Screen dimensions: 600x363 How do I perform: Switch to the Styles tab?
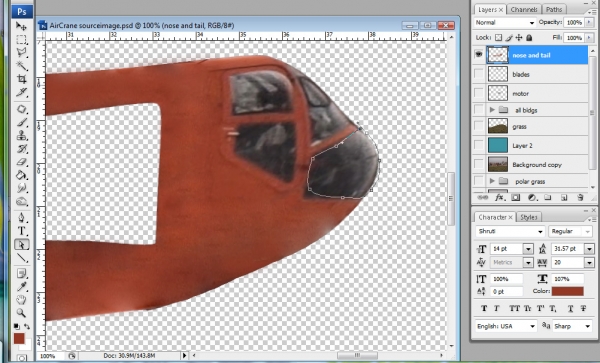pyautogui.click(x=528, y=217)
